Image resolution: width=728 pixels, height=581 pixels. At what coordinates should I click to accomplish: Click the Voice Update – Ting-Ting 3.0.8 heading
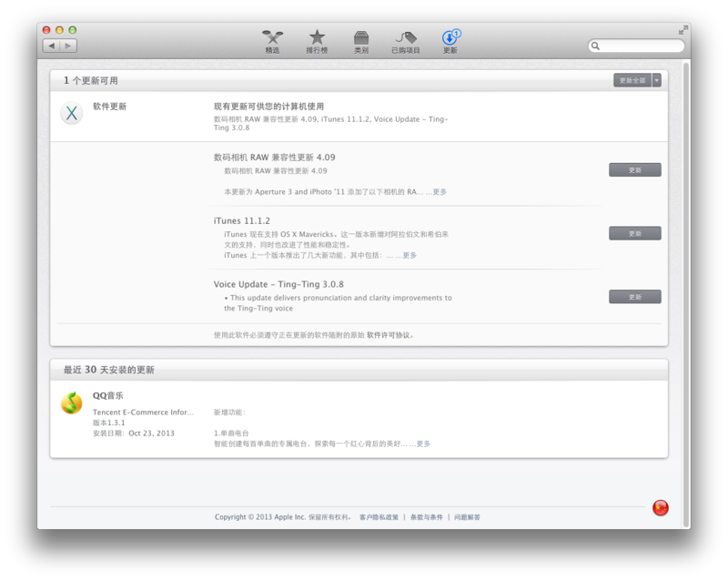[x=278, y=284]
